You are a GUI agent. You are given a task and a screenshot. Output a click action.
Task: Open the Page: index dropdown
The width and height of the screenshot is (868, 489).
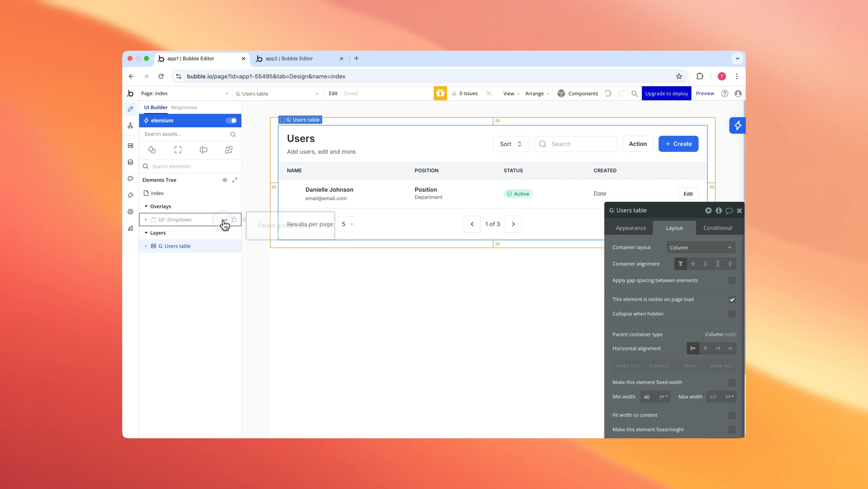tap(185, 93)
